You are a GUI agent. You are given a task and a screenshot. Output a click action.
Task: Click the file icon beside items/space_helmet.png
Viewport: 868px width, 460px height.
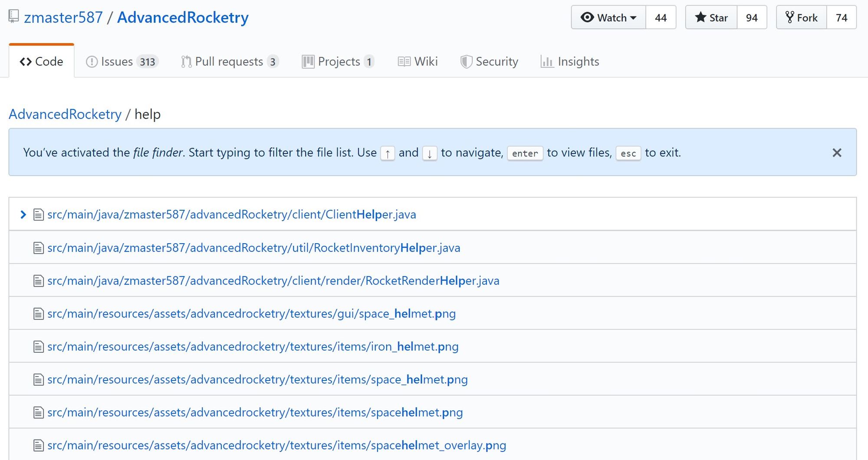click(39, 380)
